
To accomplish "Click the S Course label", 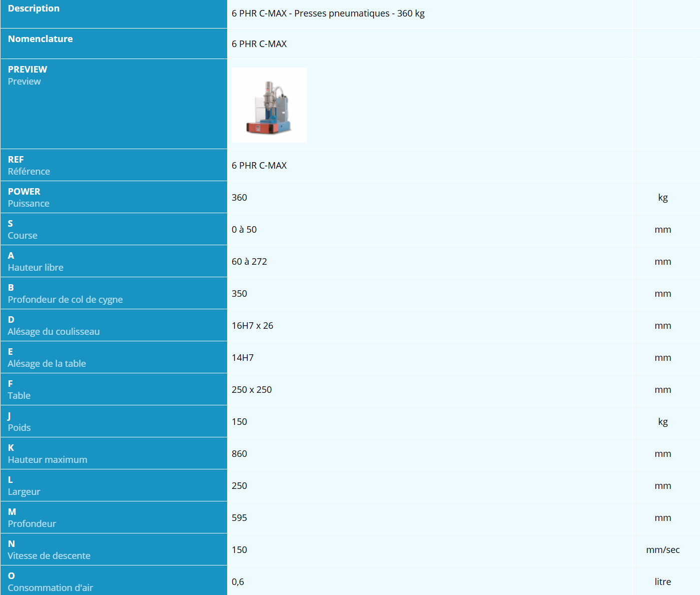I will (23, 229).
